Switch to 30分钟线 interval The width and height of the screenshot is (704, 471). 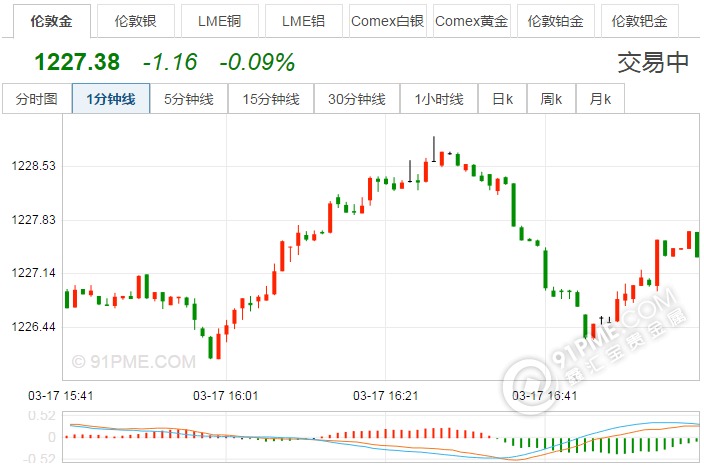click(357, 99)
